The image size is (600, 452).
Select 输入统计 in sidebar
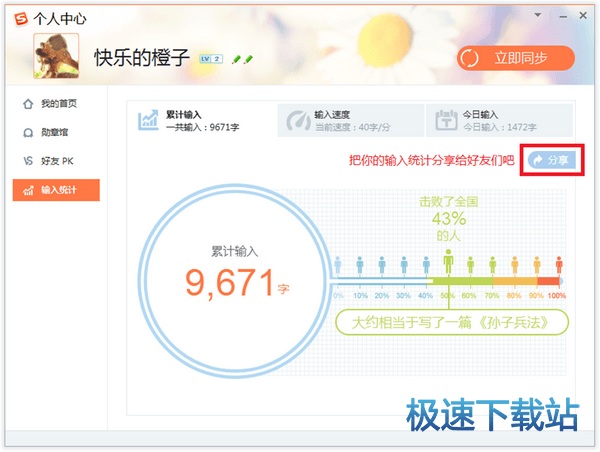56,190
